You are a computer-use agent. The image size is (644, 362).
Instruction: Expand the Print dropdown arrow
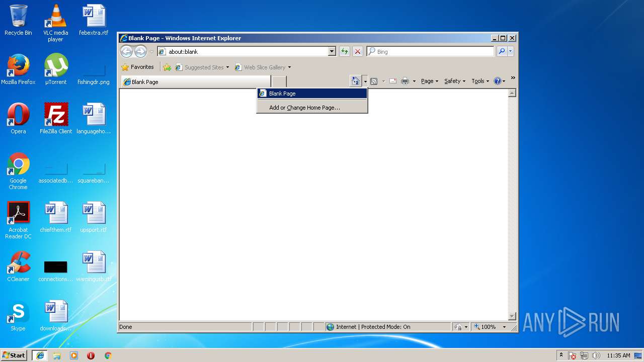coord(414,81)
